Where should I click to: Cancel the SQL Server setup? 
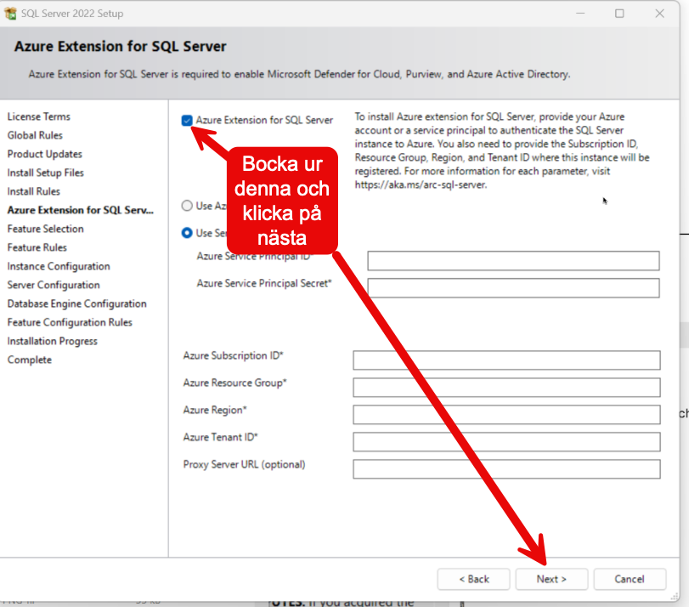coord(629,579)
